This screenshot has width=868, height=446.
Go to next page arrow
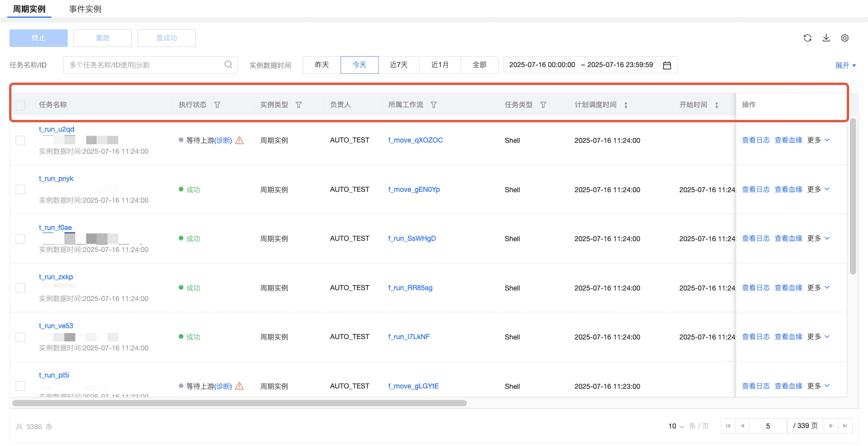pyautogui.click(x=831, y=426)
